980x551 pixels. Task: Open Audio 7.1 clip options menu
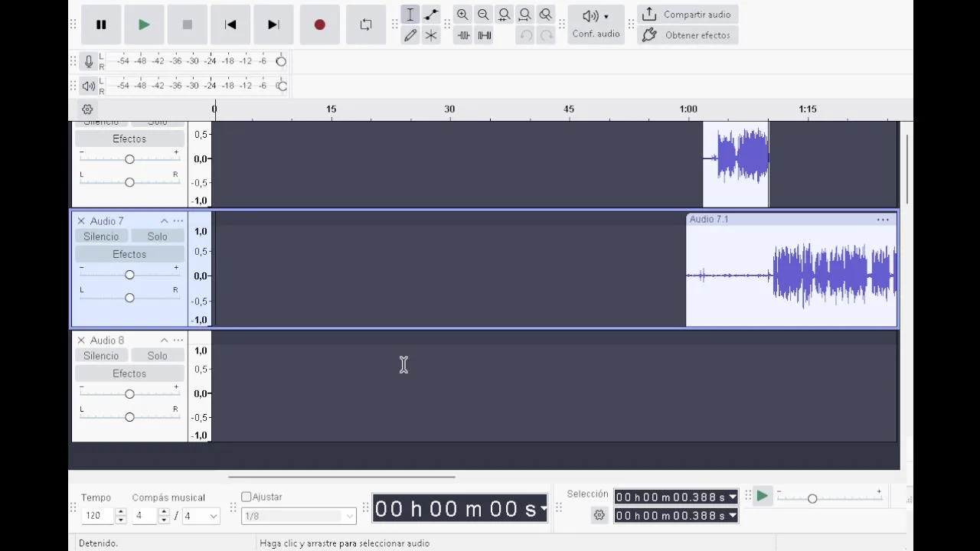(883, 220)
